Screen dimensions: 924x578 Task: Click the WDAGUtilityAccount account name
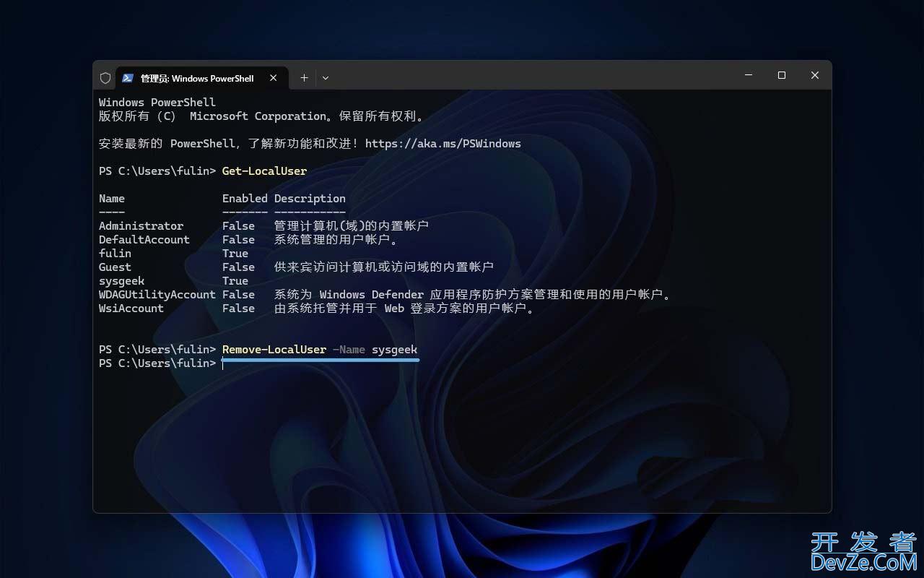(157, 294)
